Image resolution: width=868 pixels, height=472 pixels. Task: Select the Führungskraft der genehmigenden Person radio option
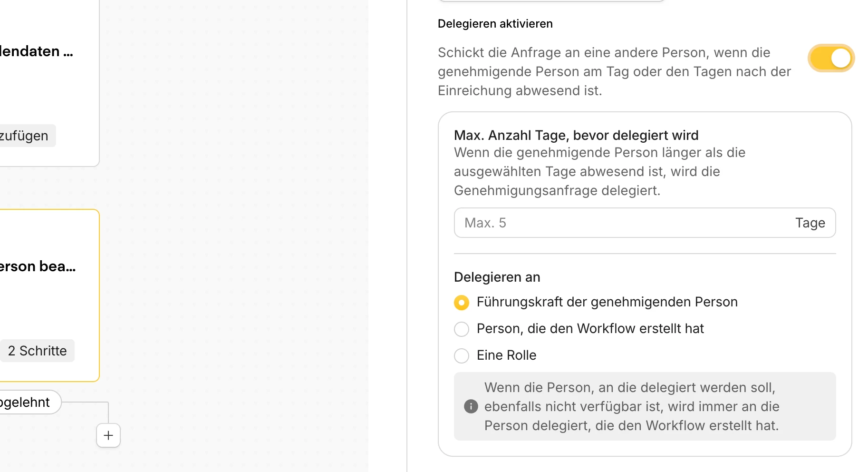coord(462,303)
